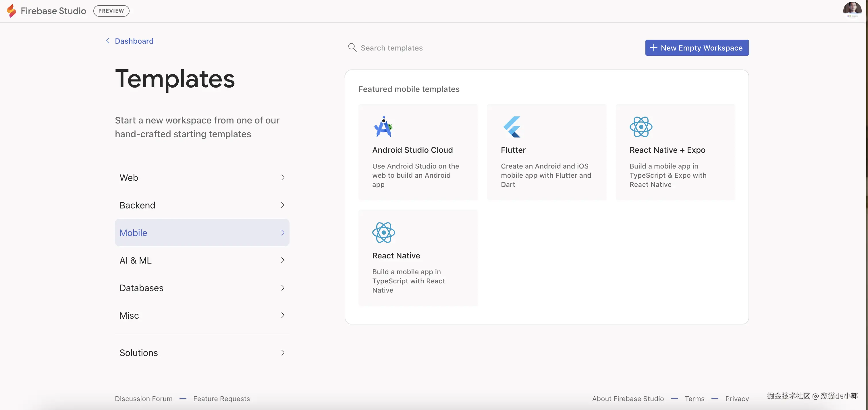This screenshot has width=868, height=410.
Task: Open the Solutions section
Action: (x=202, y=353)
